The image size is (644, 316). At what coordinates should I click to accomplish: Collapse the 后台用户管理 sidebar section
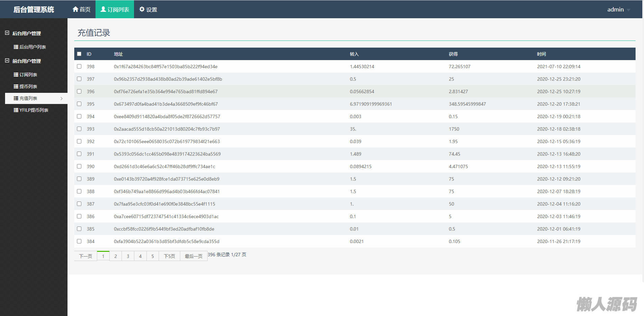(x=7, y=33)
